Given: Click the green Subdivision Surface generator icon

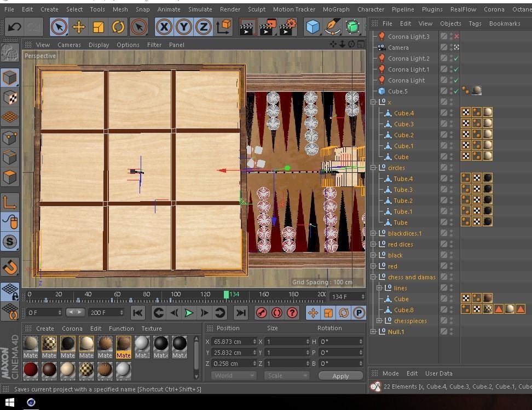Looking at the screenshot, I should (x=352, y=27).
